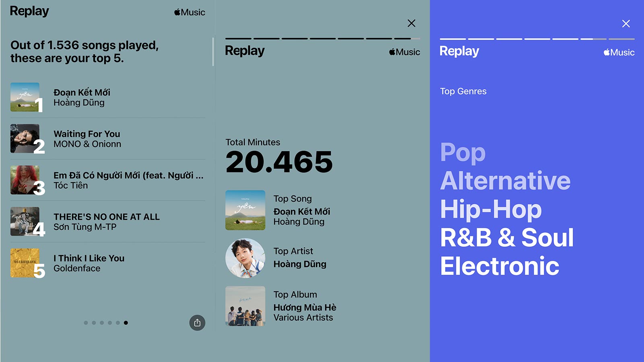Select the 20.465 total minutes value
The width and height of the screenshot is (644, 362).
tap(279, 162)
